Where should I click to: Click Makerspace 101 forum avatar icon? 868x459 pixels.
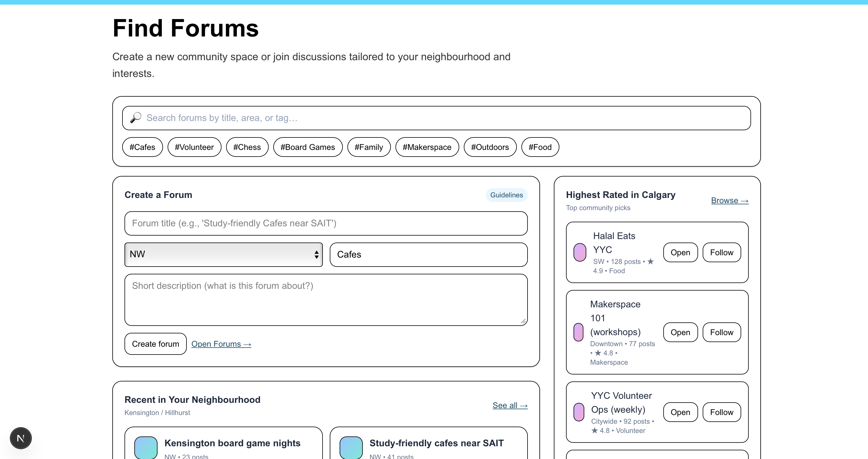point(578,332)
